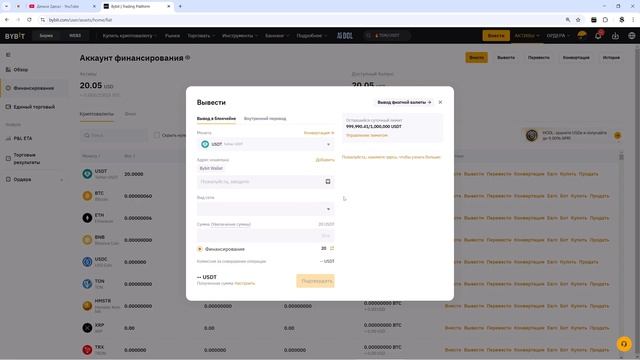Open address book icon in address field
Screen dimensions: 640x360
(x=328, y=181)
